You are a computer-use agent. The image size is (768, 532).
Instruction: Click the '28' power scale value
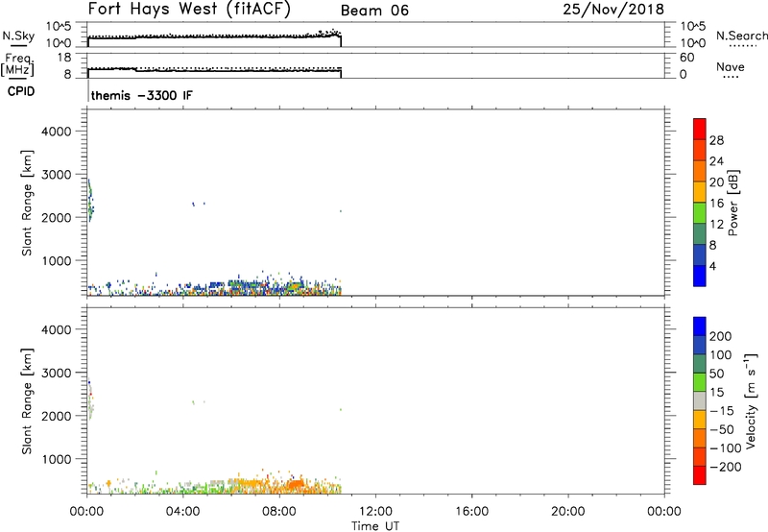pos(716,140)
